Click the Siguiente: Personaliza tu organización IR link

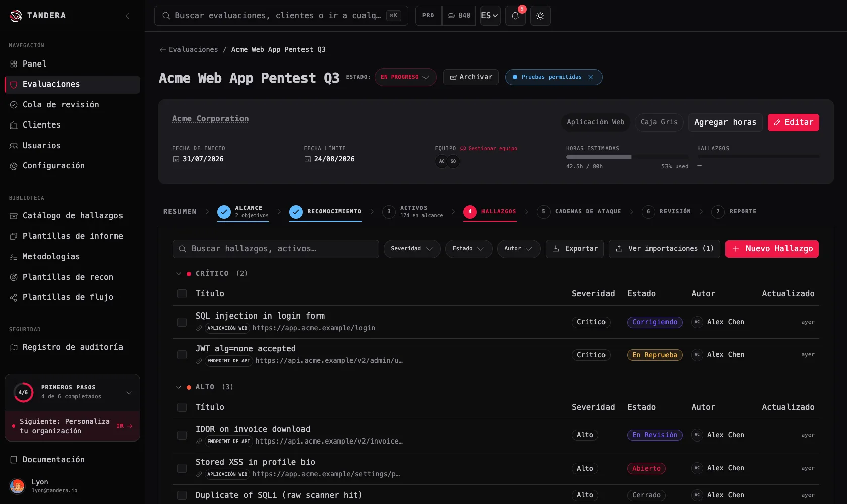coord(125,426)
